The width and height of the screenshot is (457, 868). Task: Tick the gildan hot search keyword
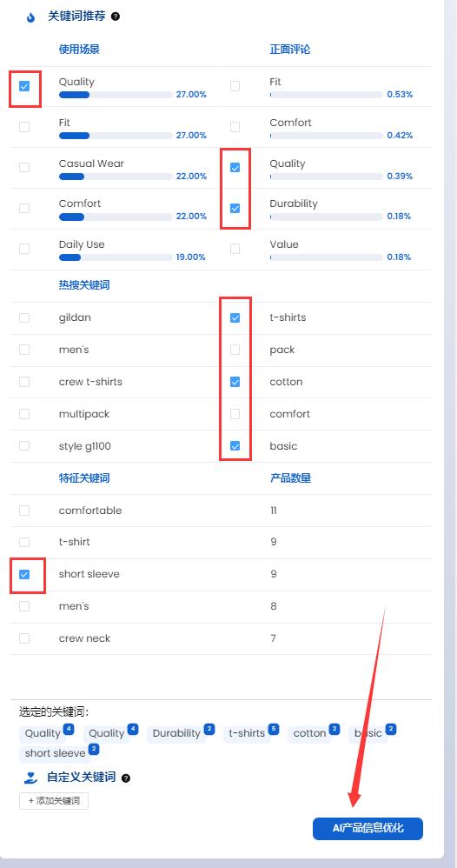click(24, 317)
